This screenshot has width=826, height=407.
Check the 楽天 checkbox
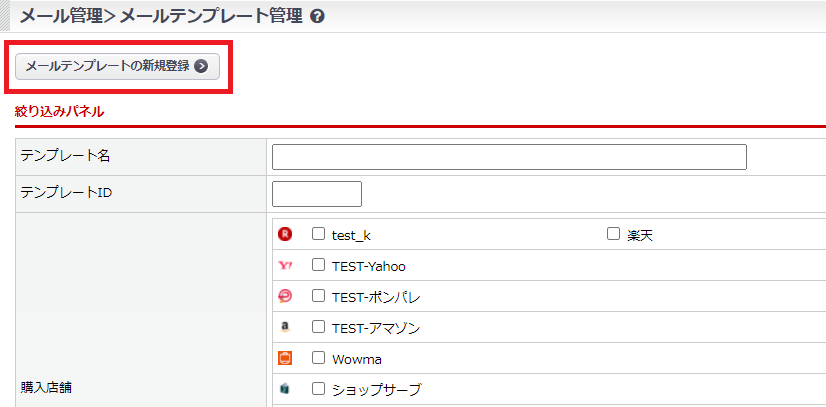[x=614, y=234]
